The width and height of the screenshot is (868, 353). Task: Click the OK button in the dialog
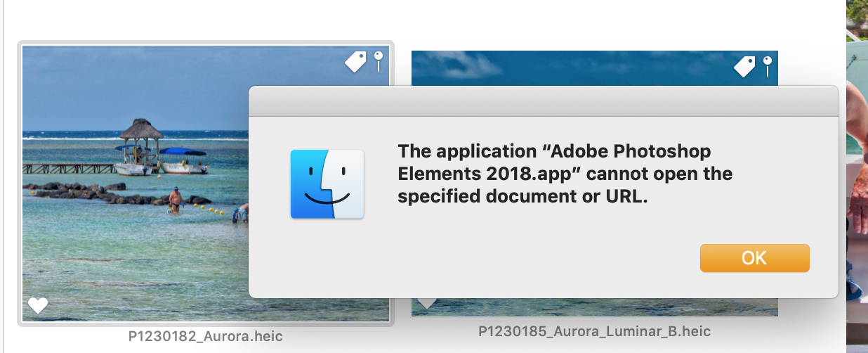[x=754, y=258]
